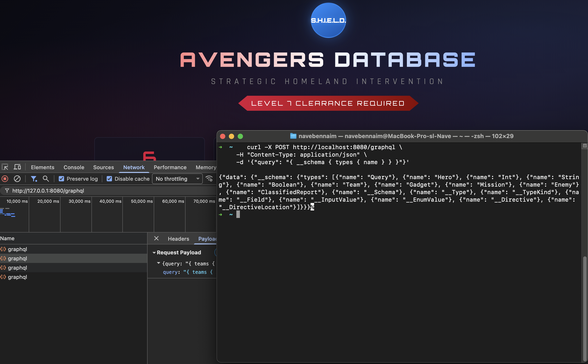Close the request details panel

pos(156,238)
